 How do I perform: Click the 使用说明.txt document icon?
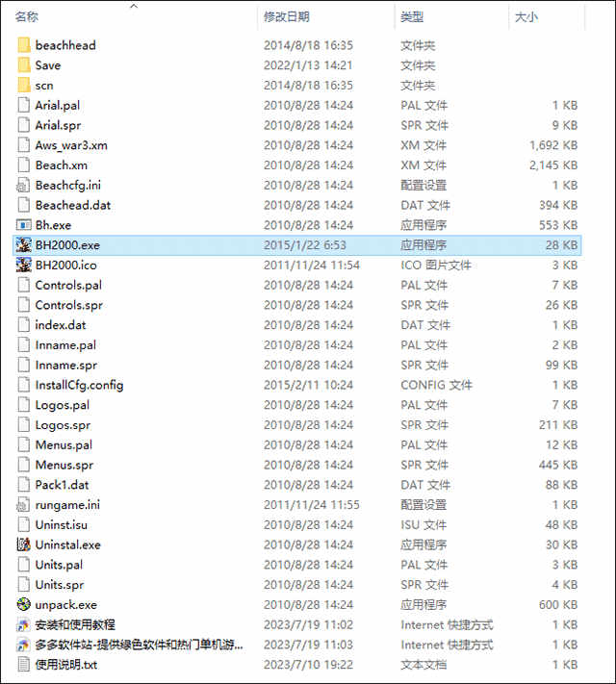(x=24, y=665)
